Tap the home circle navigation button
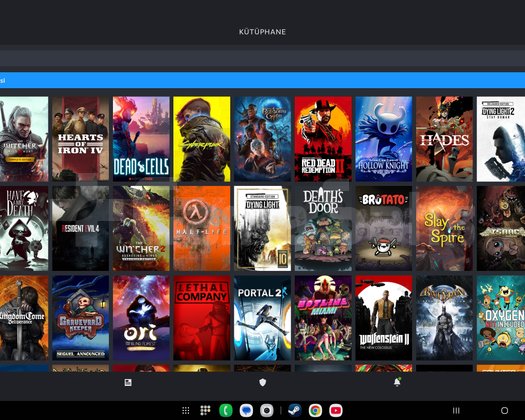Screen dimensions: 525x420 click(x=504, y=410)
